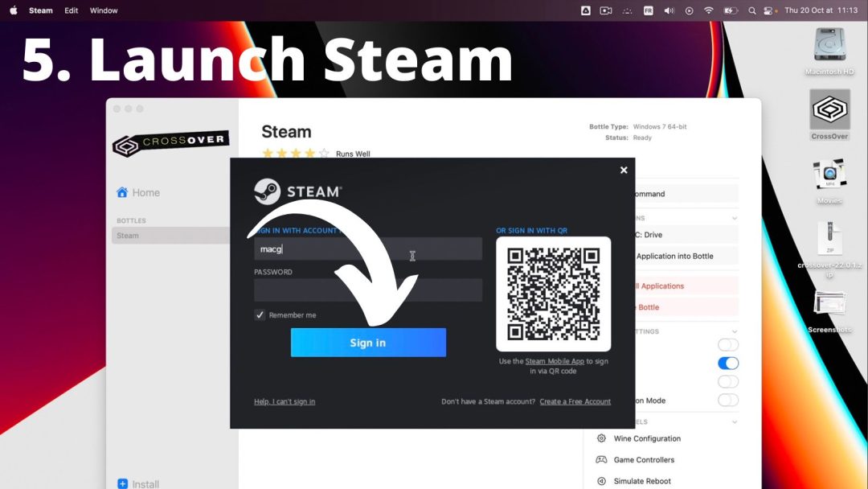
Task: Open Spotlight search magnifier icon
Action: (x=751, y=10)
